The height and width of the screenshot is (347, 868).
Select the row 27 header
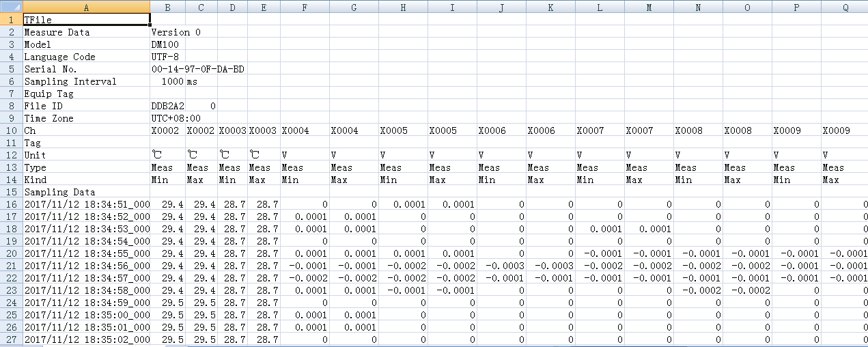click(11, 339)
